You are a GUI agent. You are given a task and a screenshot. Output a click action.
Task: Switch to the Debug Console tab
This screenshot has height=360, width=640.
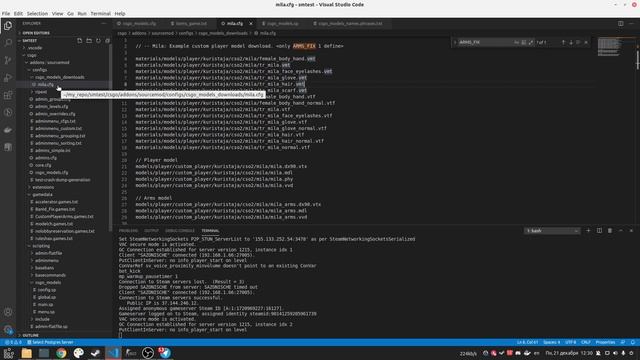pyautogui.click(x=180, y=231)
